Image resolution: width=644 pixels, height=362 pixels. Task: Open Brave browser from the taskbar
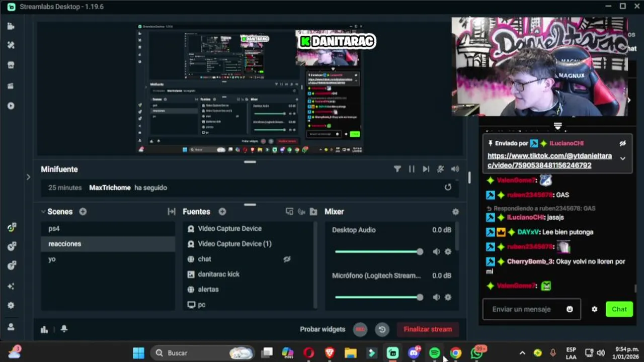coord(330,353)
